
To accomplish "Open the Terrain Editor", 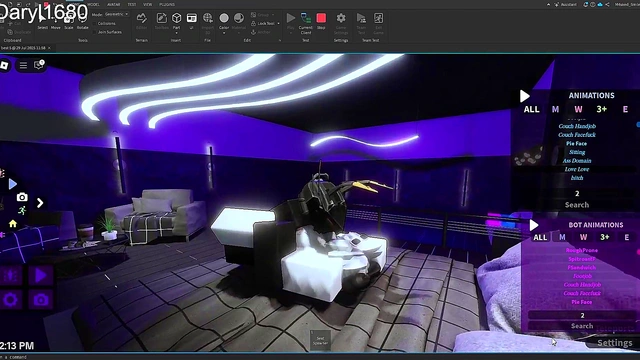I will [142, 21].
